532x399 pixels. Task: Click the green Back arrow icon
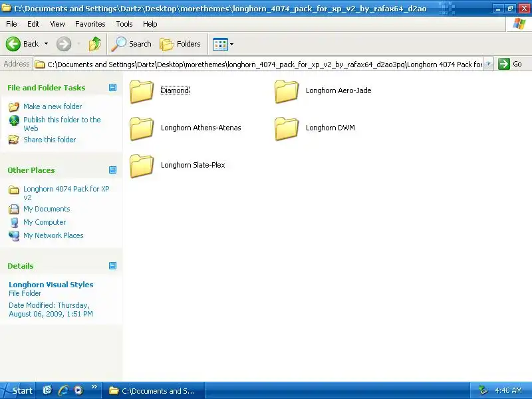(x=13, y=44)
